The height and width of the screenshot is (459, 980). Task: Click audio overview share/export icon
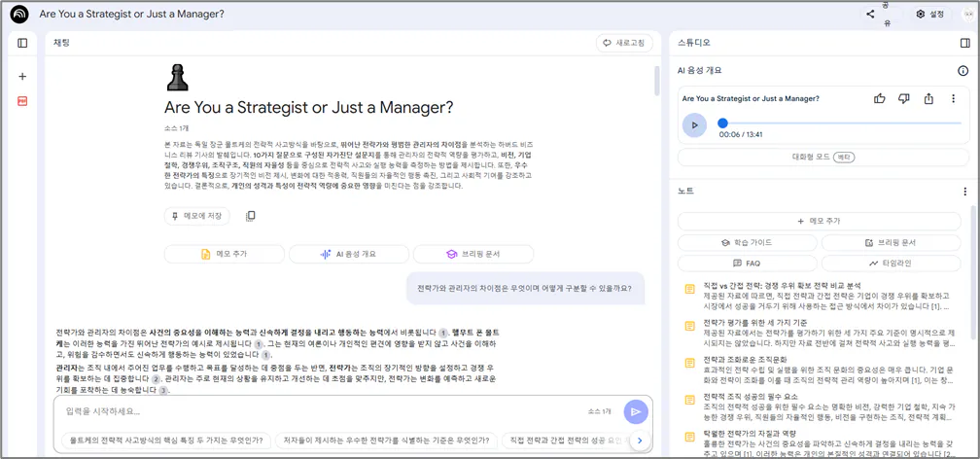[928, 98]
